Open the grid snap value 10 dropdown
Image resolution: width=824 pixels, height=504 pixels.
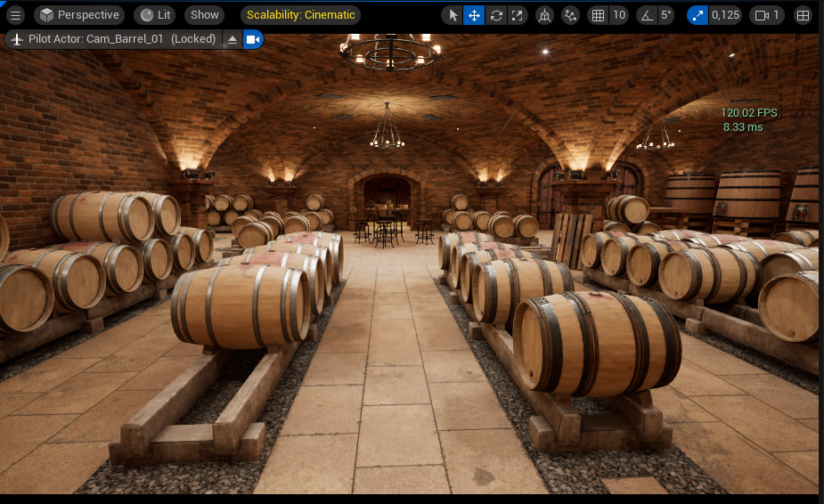[x=620, y=15]
